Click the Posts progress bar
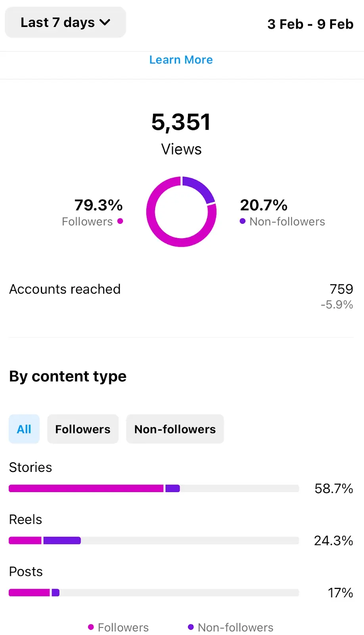The image size is (364, 635). [x=154, y=593]
